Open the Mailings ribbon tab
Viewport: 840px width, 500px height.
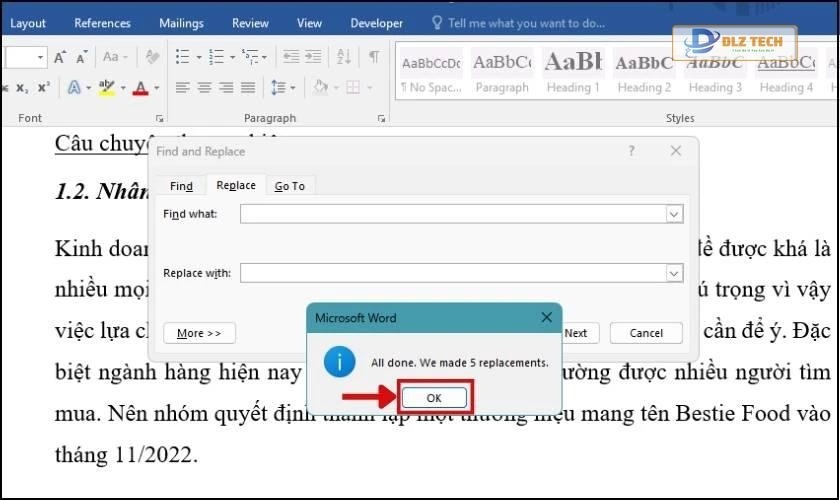[180, 22]
